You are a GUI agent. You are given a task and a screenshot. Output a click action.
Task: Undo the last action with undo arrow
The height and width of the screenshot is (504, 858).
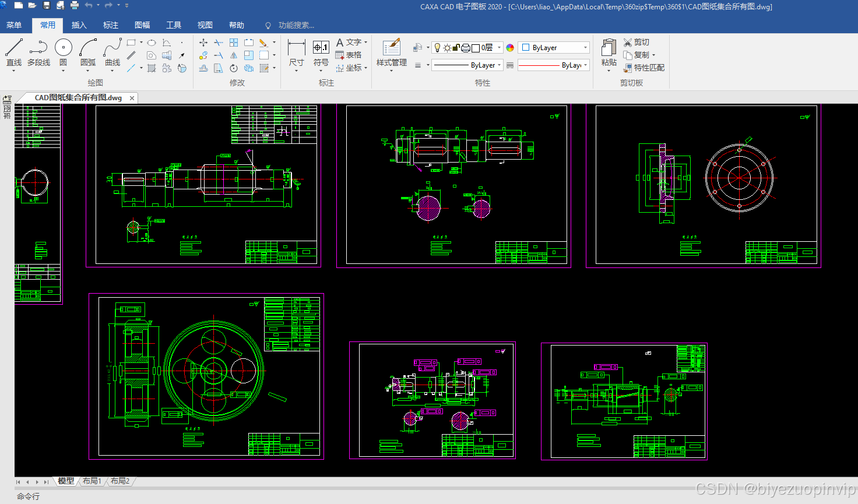coord(89,5)
